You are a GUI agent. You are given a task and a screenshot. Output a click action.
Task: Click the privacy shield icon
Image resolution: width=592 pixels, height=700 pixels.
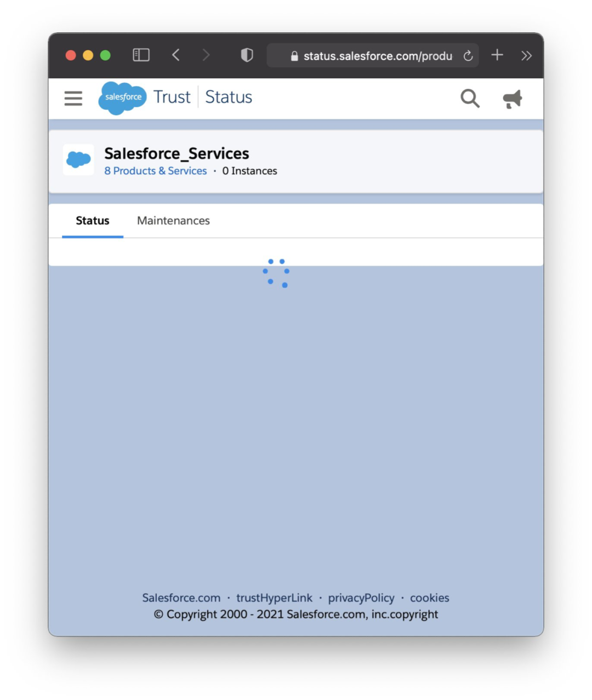pos(247,55)
